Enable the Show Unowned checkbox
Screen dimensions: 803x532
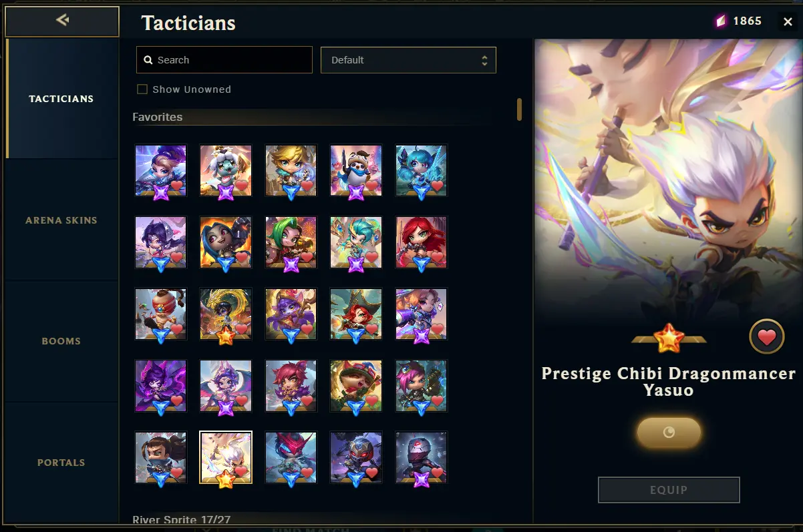pos(142,89)
